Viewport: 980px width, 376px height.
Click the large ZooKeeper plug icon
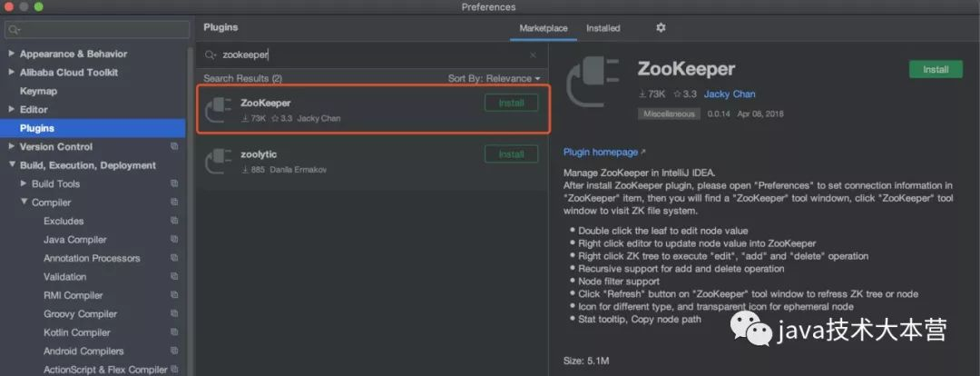pos(593,84)
